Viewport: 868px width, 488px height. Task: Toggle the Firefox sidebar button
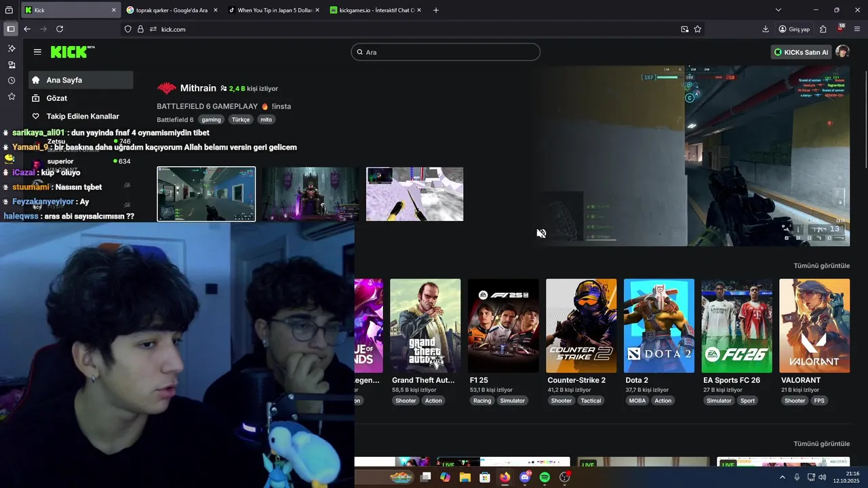[11, 29]
